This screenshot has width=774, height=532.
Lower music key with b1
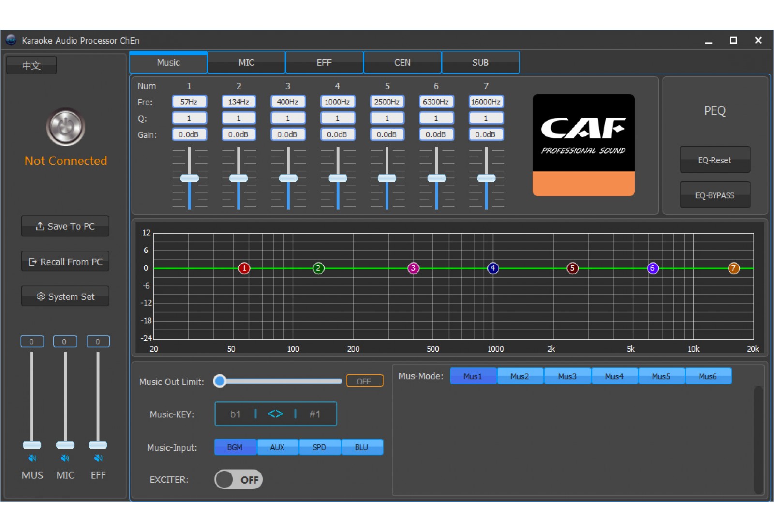[235, 414]
